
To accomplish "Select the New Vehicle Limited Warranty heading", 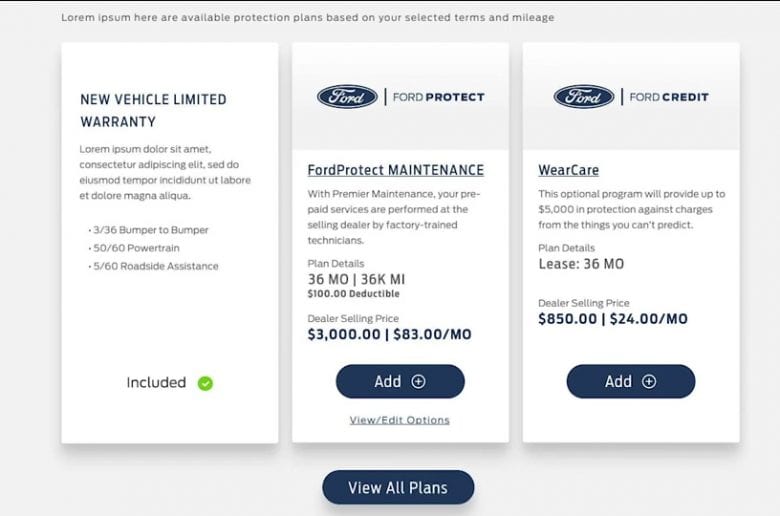I will 153,110.
